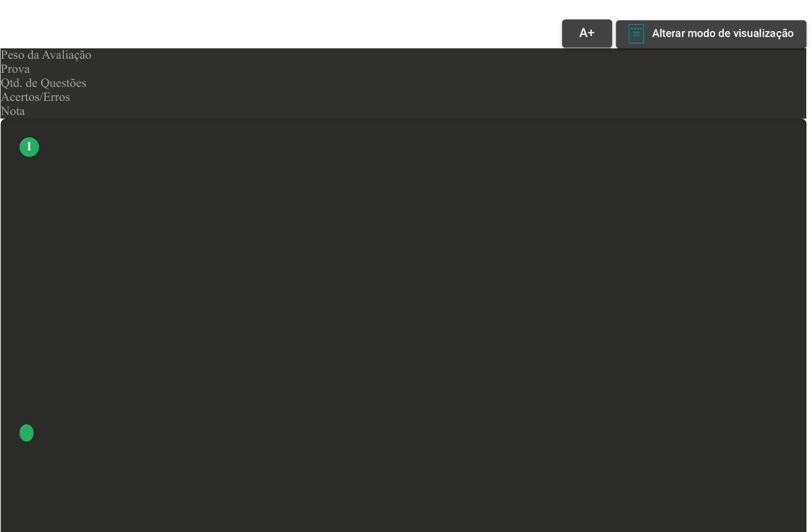The width and height of the screenshot is (812, 532).
Task: Click the teal document icon in view-mode button
Action: tap(636, 34)
